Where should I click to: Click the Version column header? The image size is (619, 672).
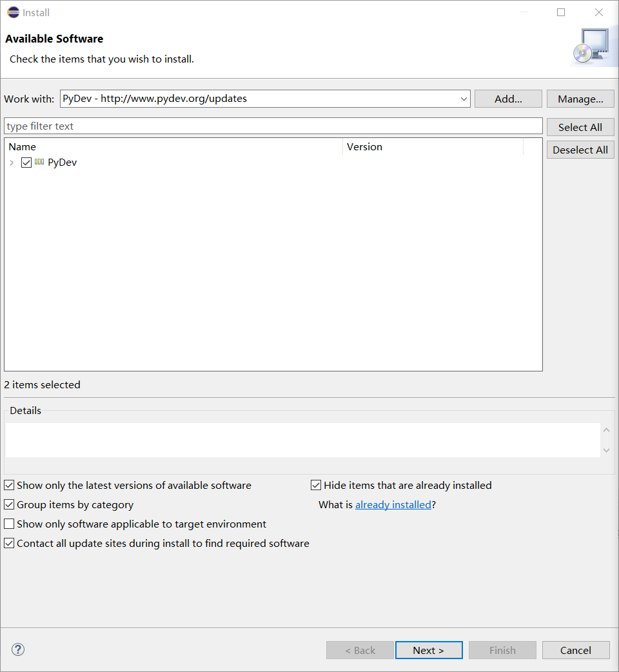pyautogui.click(x=433, y=146)
